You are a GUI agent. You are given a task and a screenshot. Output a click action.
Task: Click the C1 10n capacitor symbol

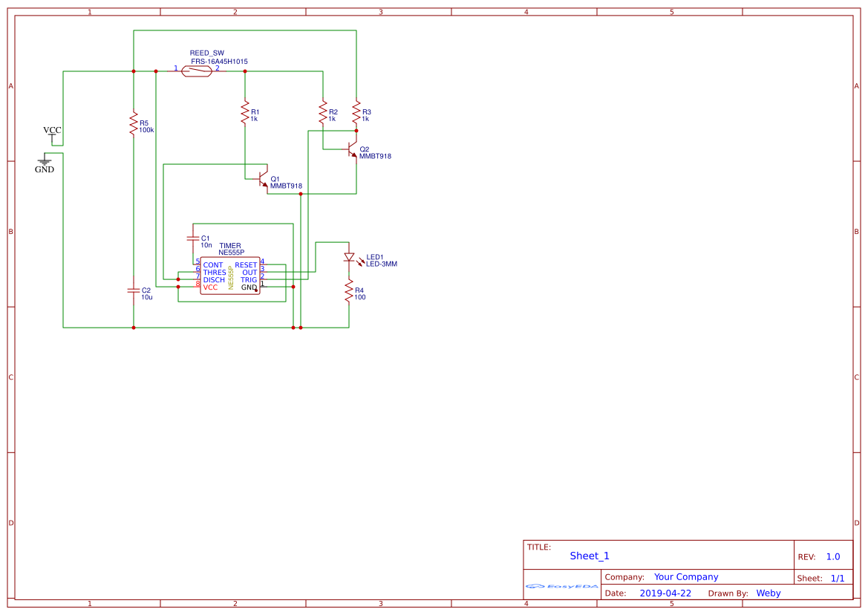pyautogui.click(x=194, y=238)
